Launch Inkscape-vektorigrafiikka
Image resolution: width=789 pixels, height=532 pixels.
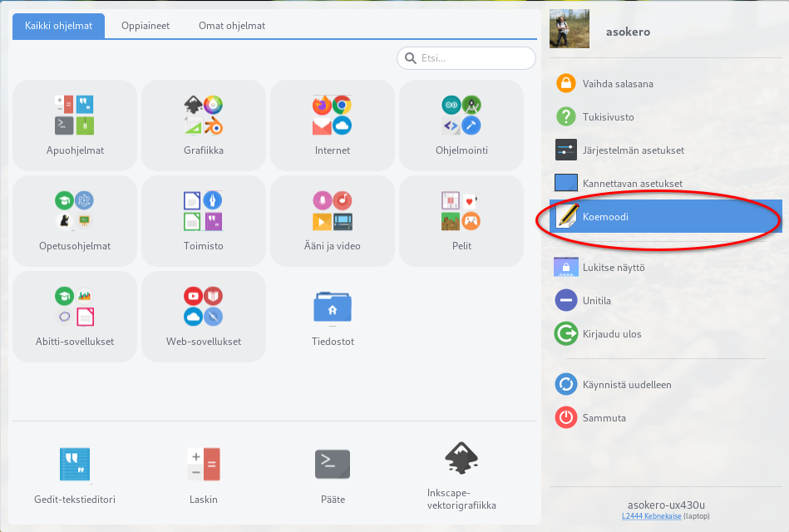pos(461,475)
